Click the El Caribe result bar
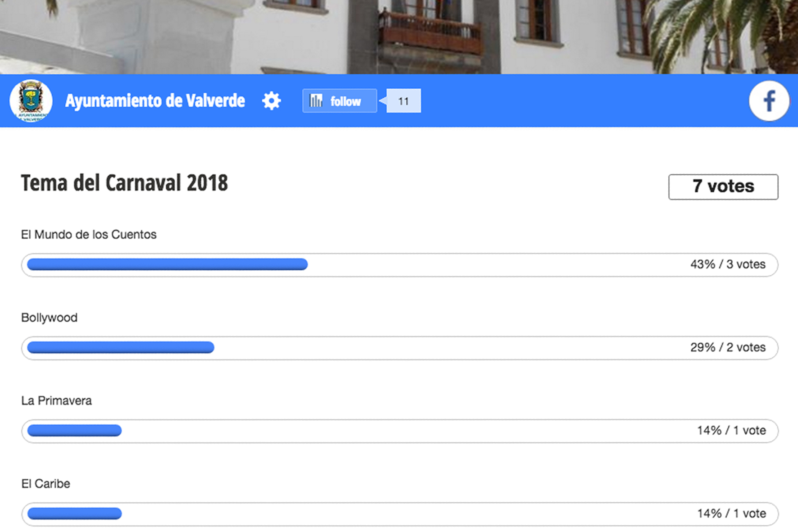 [74, 514]
